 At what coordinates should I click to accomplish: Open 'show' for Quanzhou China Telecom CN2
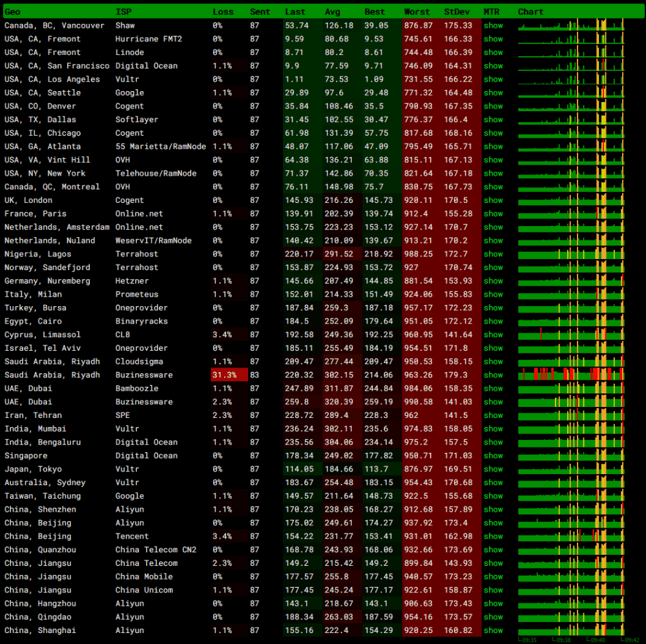[x=493, y=550]
